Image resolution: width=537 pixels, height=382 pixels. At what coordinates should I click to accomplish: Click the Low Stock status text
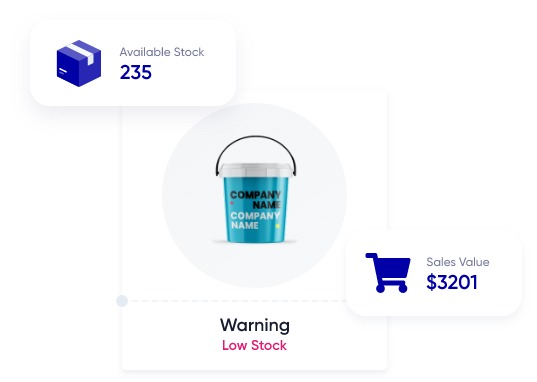pyautogui.click(x=254, y=345)
